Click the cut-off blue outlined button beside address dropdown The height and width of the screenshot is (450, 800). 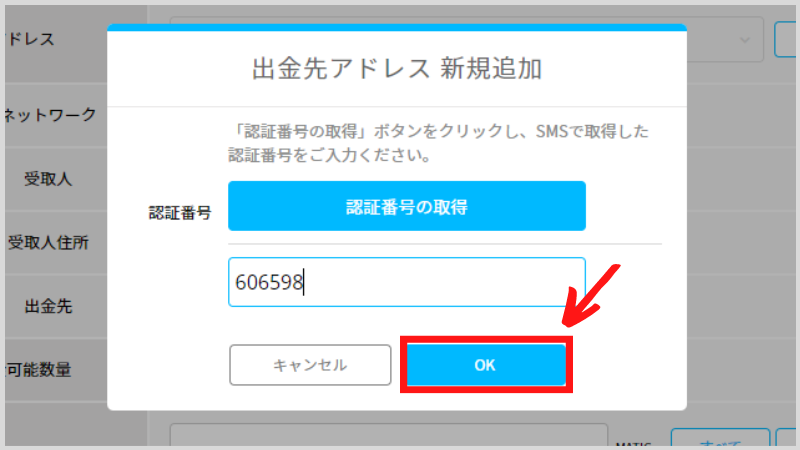tap(786, 39)
